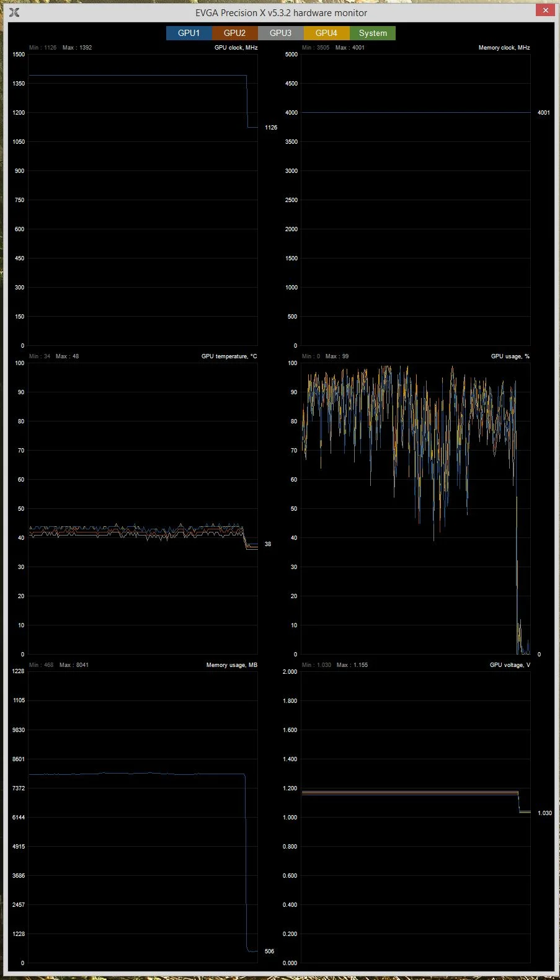
Task: Click the 'GPU clock, MHz' graph title
Action: (x=236, y=48)
